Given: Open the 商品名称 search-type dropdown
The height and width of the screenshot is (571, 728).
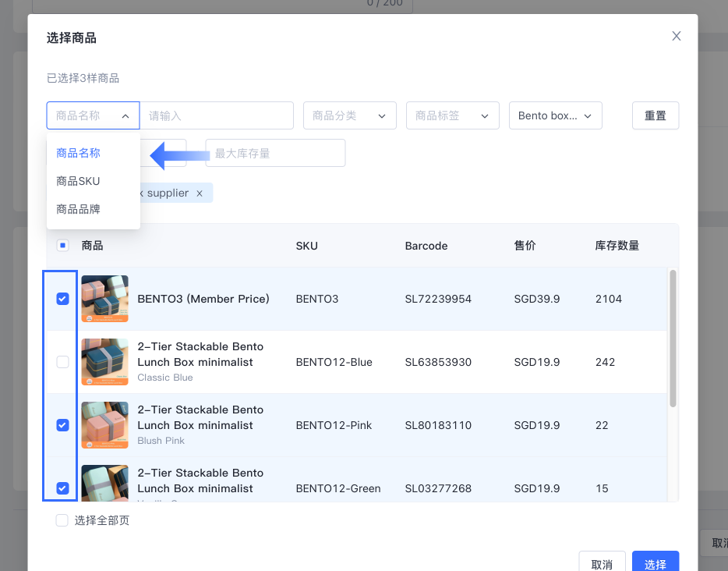Looking at the screenshot, I should 93,115.
